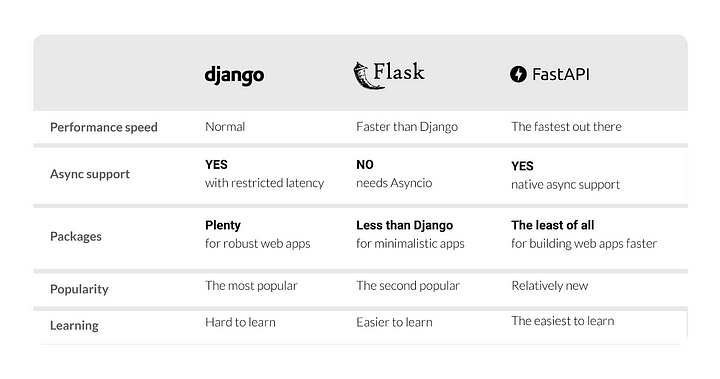720x379 pixels.
Task: Click the django logo in the header
Action: (234, 75)
